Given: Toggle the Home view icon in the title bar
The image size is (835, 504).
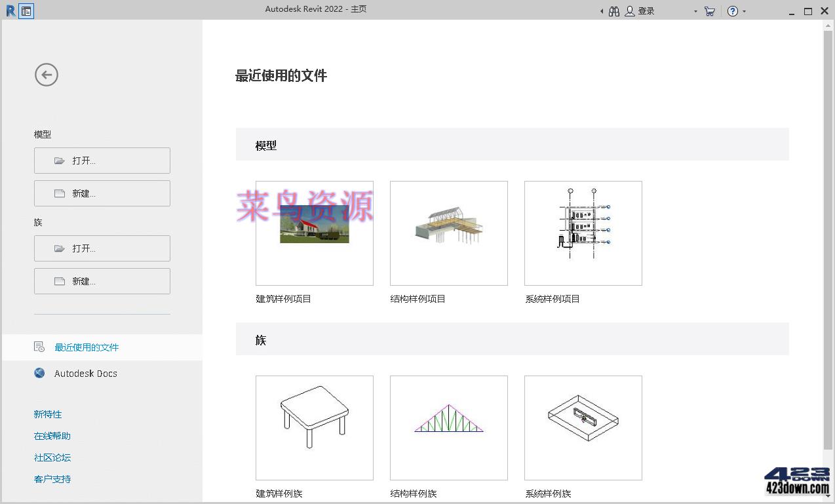Looking at the screenshot, I should tap(26, 10).
